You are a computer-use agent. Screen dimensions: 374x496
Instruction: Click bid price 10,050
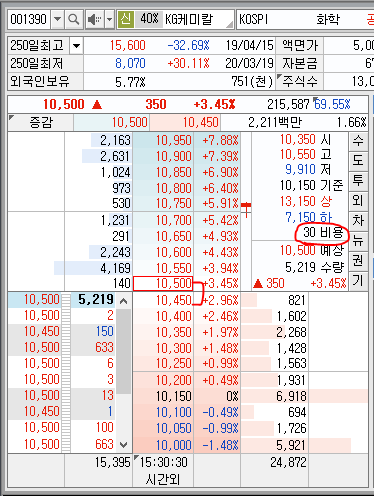point(174,428)
